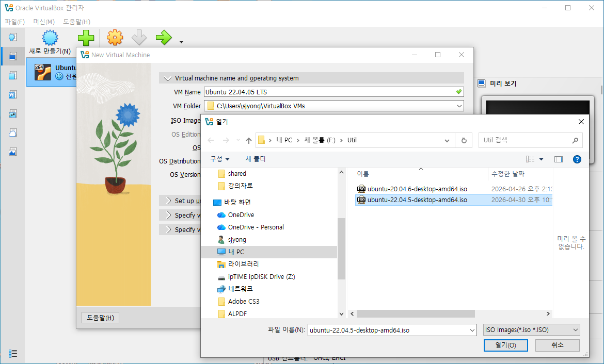This screenshot has width=604, height=364.
Task: Open the 구성 dropdown menu
Action: point(219,159)
